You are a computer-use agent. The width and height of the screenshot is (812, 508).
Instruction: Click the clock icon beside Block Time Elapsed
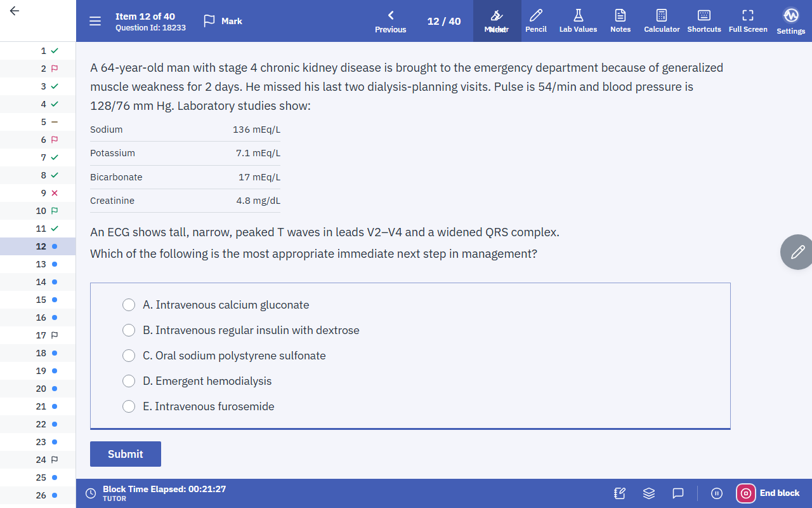coord(91,493)
